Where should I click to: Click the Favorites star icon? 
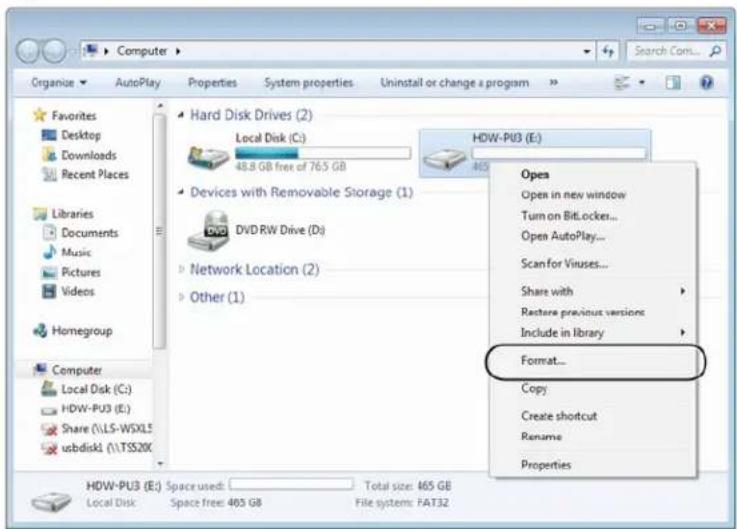tap(40, 115)
